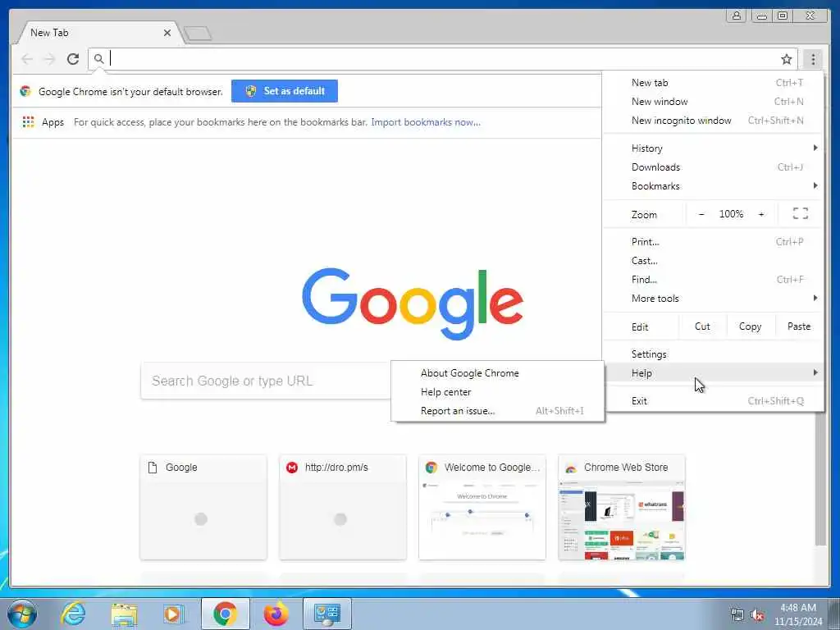This screenshot has height=630, width=840.
Task: Select Cast... menu item
Action: pyautogui.click(x=713, y=261)
